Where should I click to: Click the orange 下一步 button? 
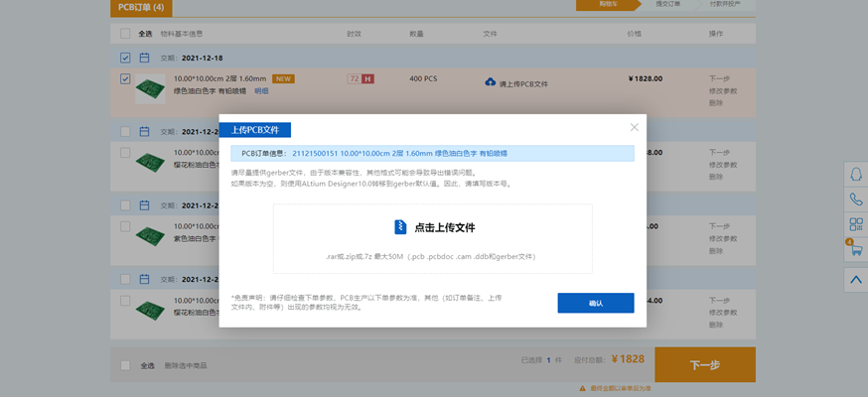pyautogui.click(x=704, y=364)
